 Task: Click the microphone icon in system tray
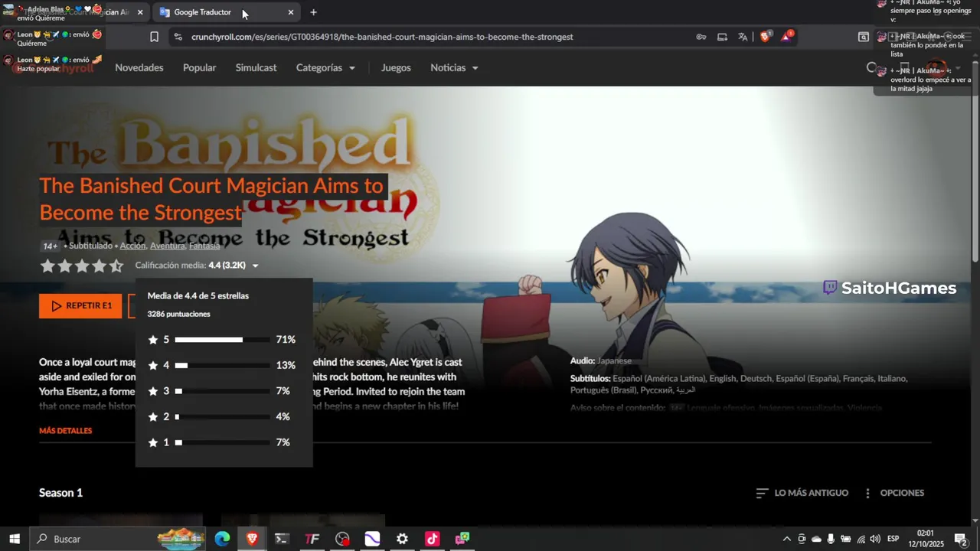click(831, 539)
